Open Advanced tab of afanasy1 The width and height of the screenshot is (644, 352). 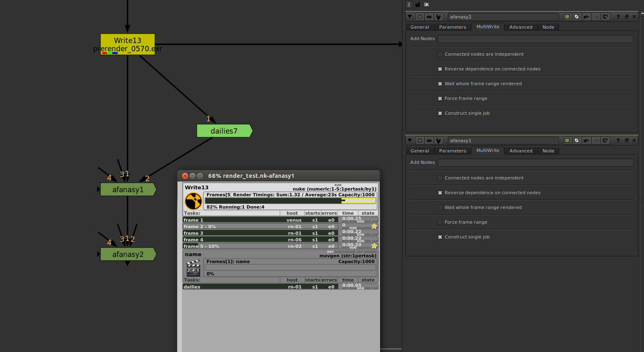[x=521, y=151]
